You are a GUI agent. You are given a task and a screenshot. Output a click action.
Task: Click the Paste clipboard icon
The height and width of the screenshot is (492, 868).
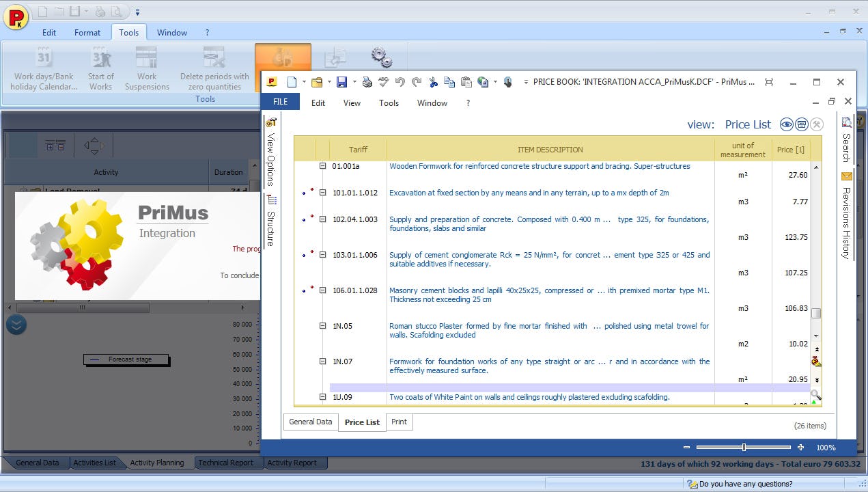[466, 81]
